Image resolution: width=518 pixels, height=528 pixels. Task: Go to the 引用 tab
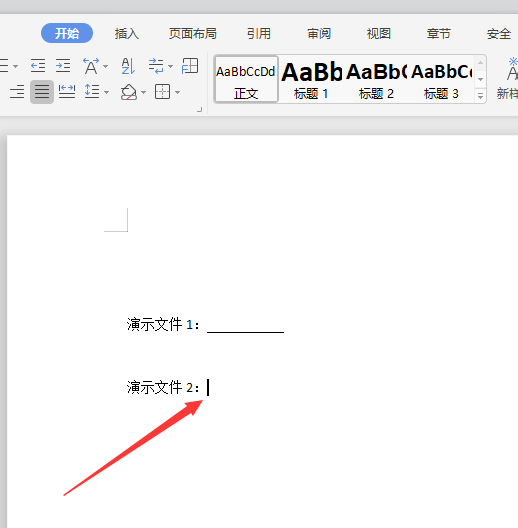(x=259, y=33)
